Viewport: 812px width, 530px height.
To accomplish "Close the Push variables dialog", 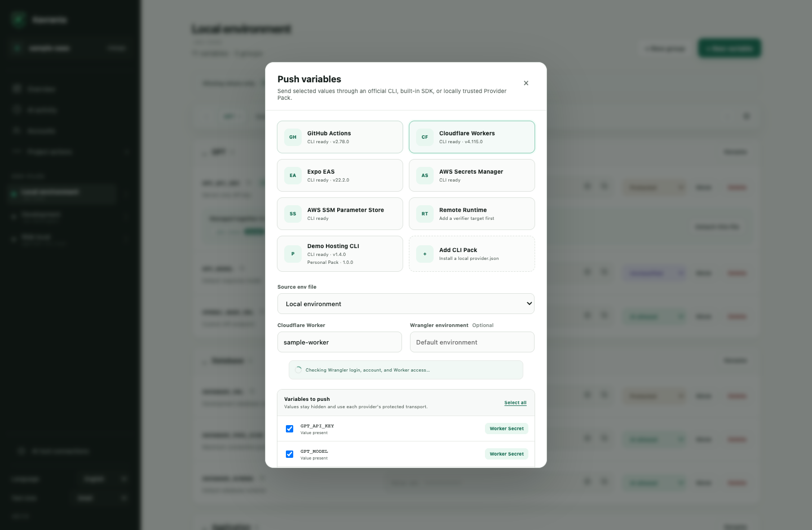I will [526, 83].
